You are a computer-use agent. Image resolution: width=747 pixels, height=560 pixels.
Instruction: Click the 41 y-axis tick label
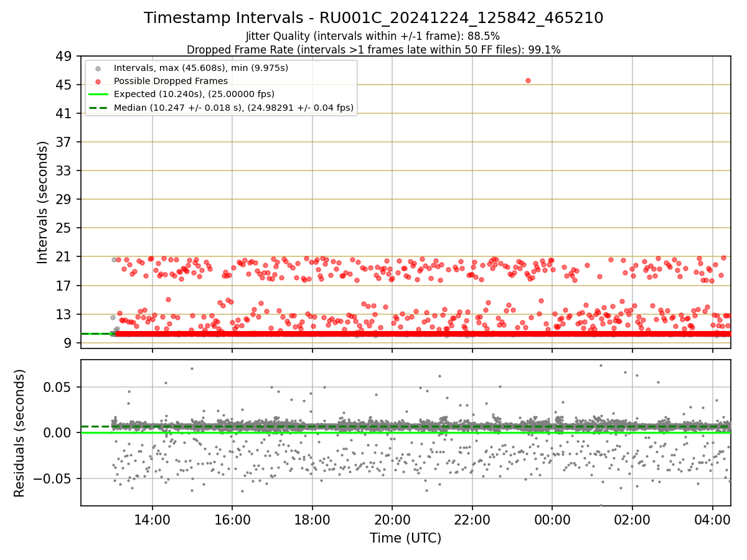(64, 114)
